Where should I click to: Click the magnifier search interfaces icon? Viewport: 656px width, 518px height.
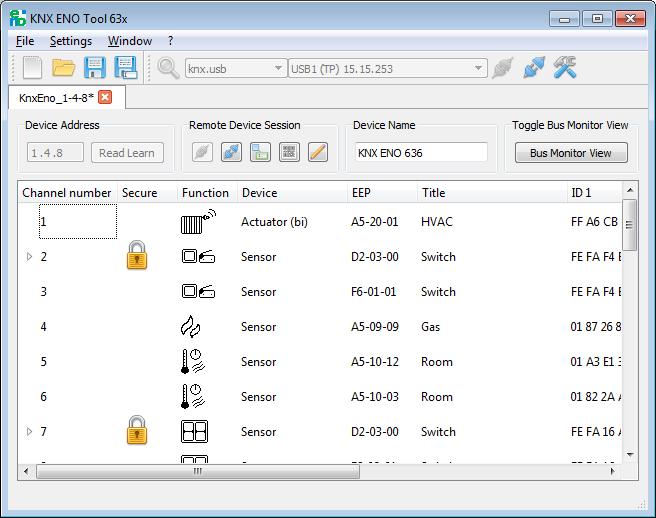point(168,68)
